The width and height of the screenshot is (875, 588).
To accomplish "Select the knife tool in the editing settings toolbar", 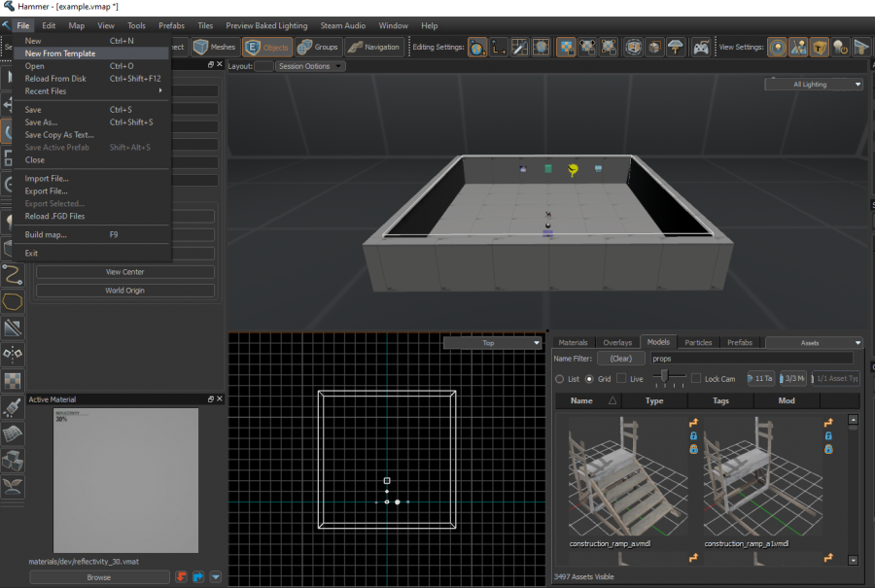I will click(518, 46).
